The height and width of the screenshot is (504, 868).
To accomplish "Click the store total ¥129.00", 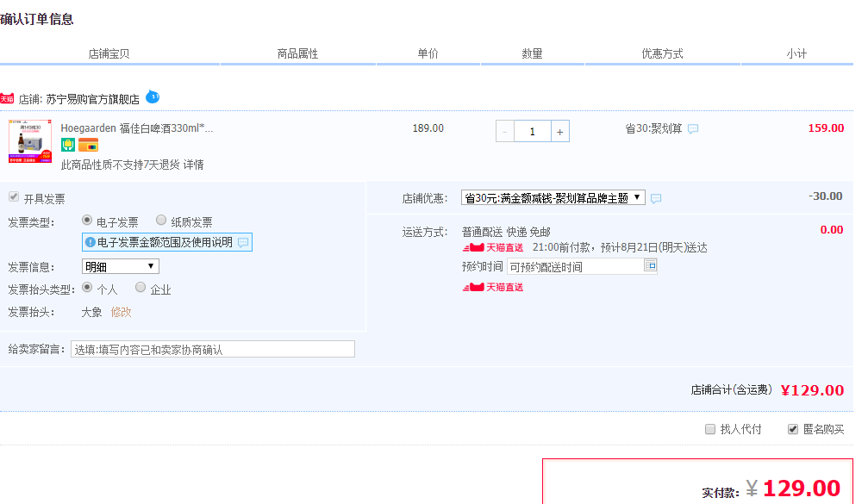I will click(x=812, y=390).
